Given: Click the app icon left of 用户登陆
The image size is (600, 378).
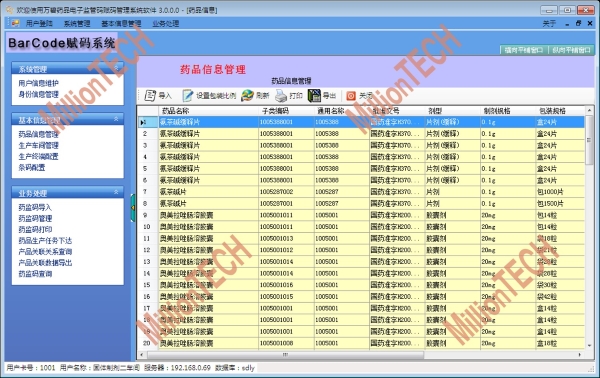Looking at the screenshot, I should pos(15,23).
